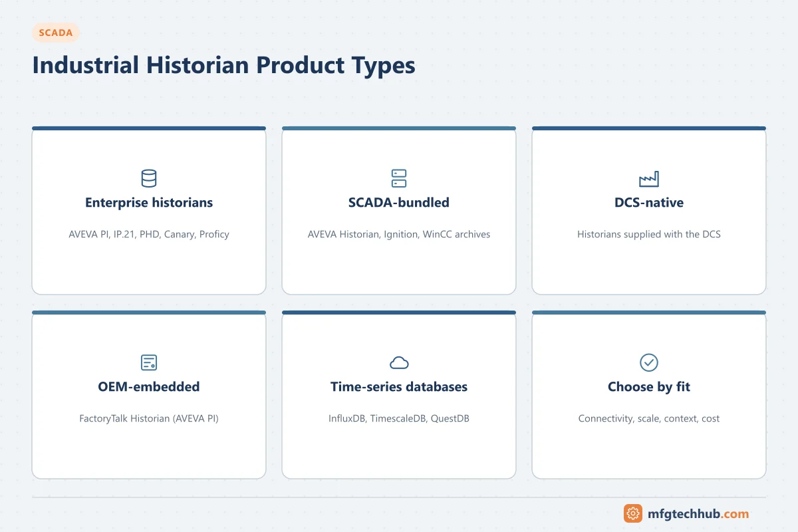The image size is (798, 532).
Task: Click the text Historians supplied with the DCS
Action: click(649, 234)
